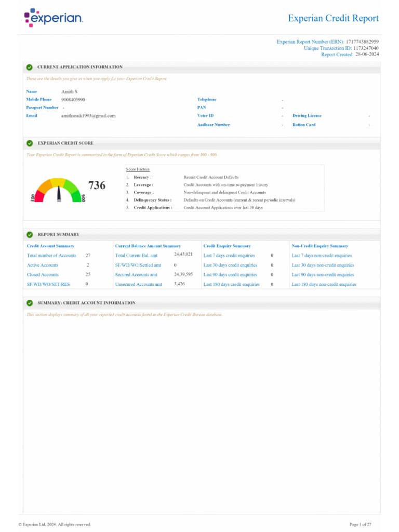Click the Delinquency Status factor label
The image size is (399, 532).
pyautogui.click(x=152, y=200)
